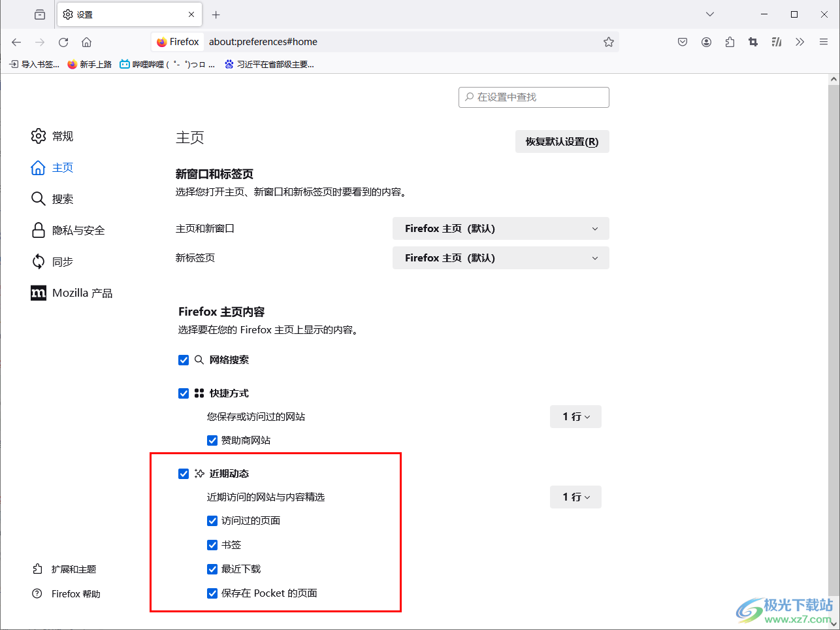Open the Mozilla 产品 category
The image size is (840, 630).
pos(72,293)
